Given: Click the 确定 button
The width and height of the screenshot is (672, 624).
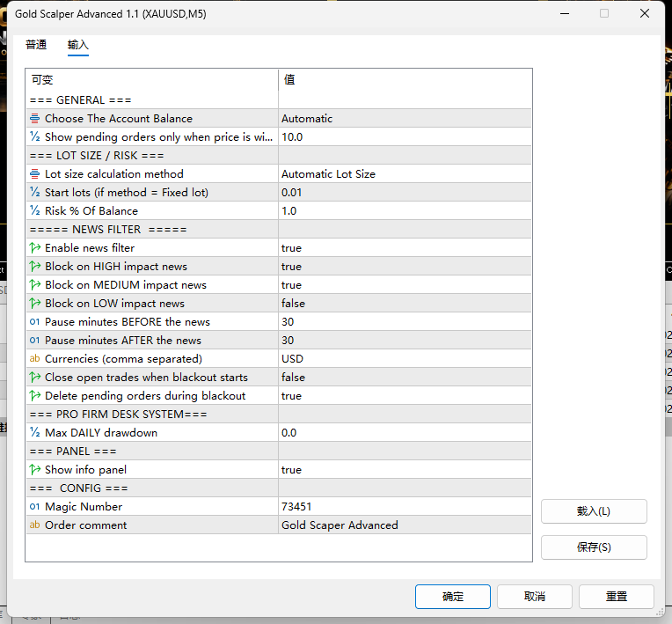Looking at the screenshot, I should pos(453,596).
